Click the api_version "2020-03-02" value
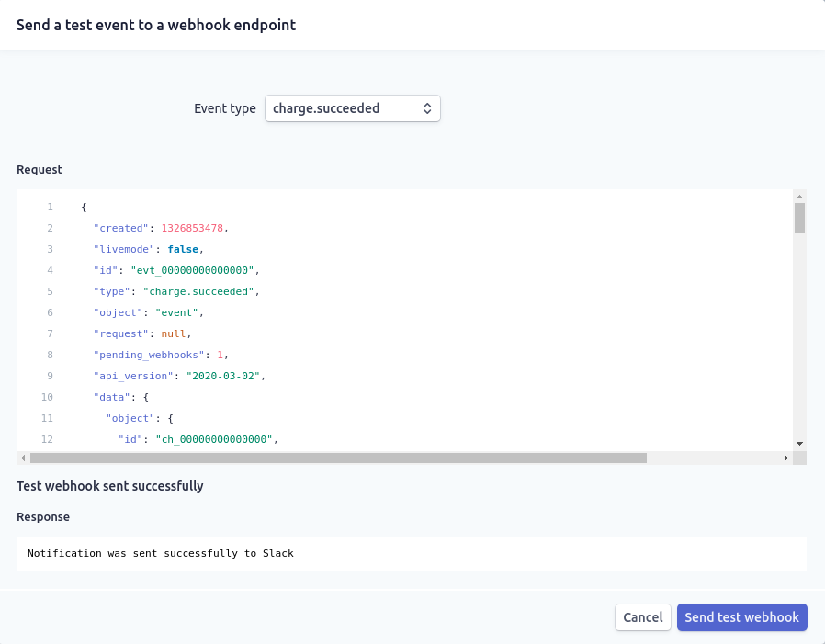The height and width of the screenshot is (644, 825). click(x=224, y=376)
